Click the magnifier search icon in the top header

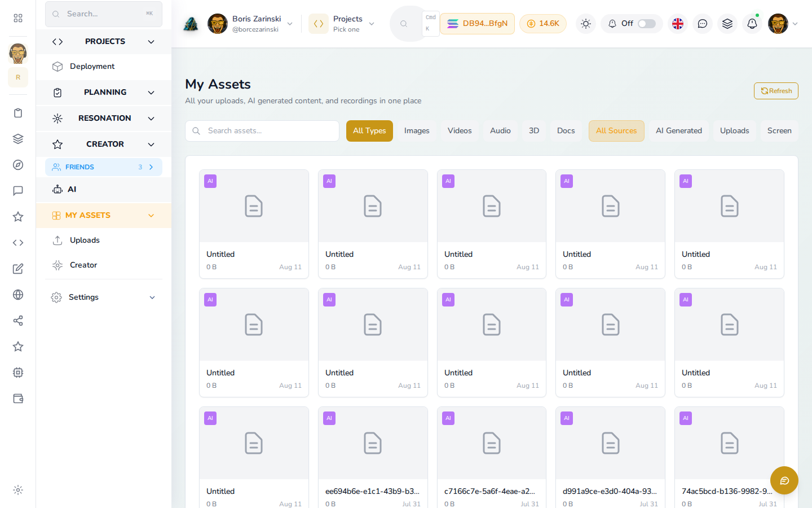tap(404, 24)
